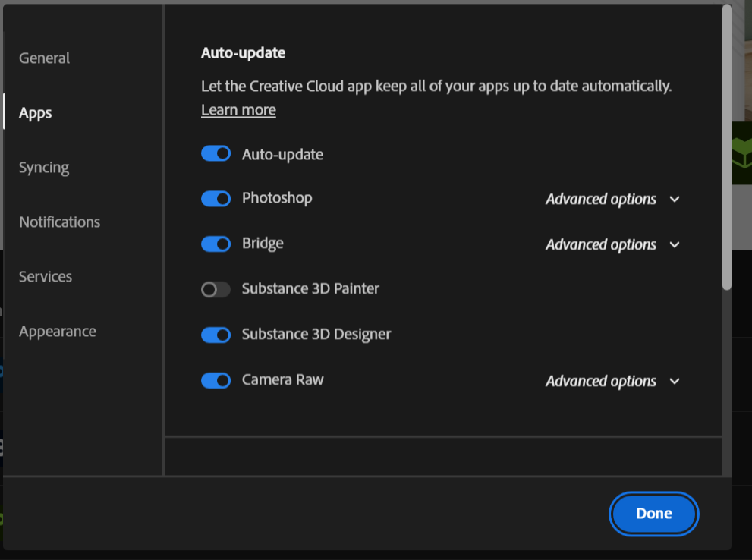The height and width of the screenshot is (560, 752).
Task: Switch to the General settings tab
Action: (43, 58)
